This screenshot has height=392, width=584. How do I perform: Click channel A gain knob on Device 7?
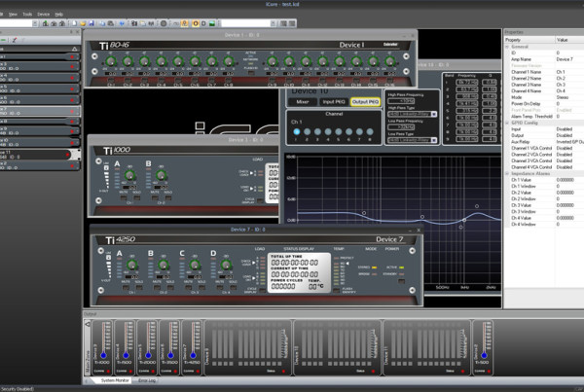tap(131, 265)
